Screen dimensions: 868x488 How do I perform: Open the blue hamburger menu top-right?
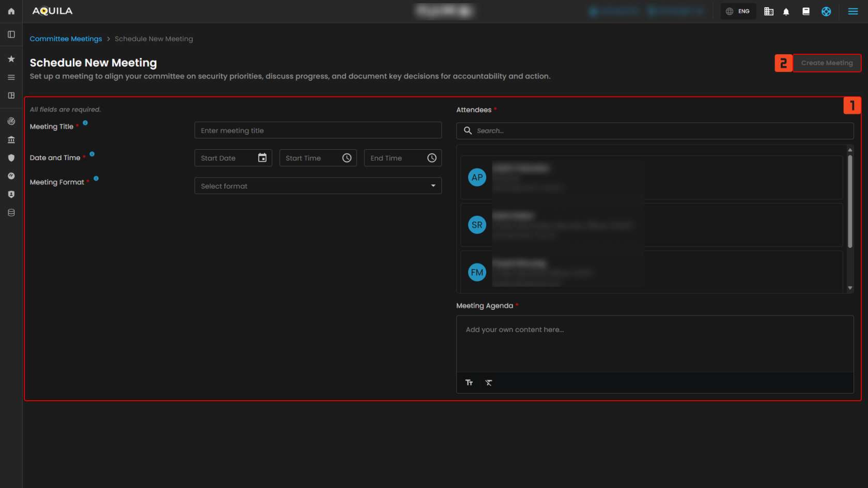tap(853, 11)
